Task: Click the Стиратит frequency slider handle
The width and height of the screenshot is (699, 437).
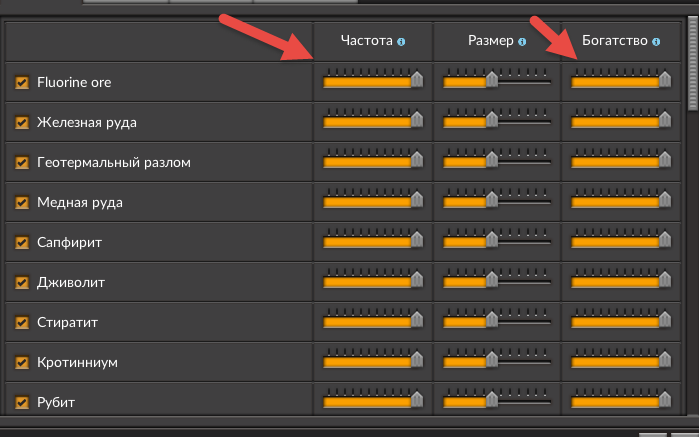Action: [x=417, y=319]
